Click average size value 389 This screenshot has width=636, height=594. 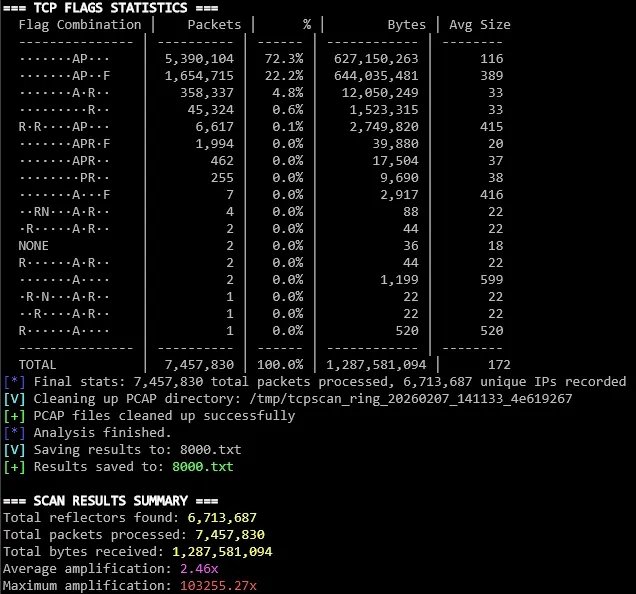point(492,76)
